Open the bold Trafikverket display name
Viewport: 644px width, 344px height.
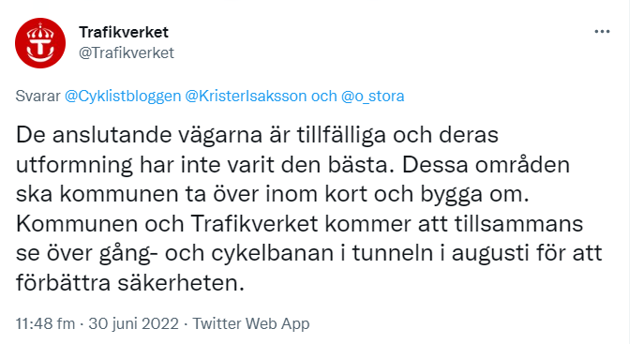(x=124, y=32)
